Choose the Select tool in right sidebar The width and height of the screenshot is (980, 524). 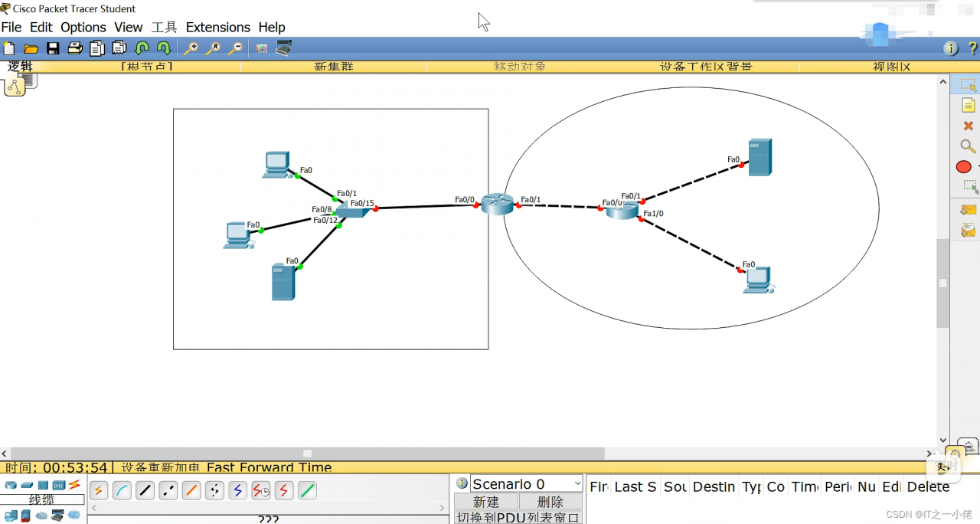(968, 85)
